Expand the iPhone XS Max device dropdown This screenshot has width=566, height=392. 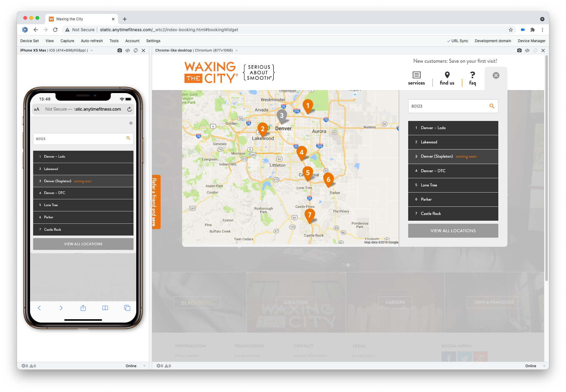click(92, 50)
